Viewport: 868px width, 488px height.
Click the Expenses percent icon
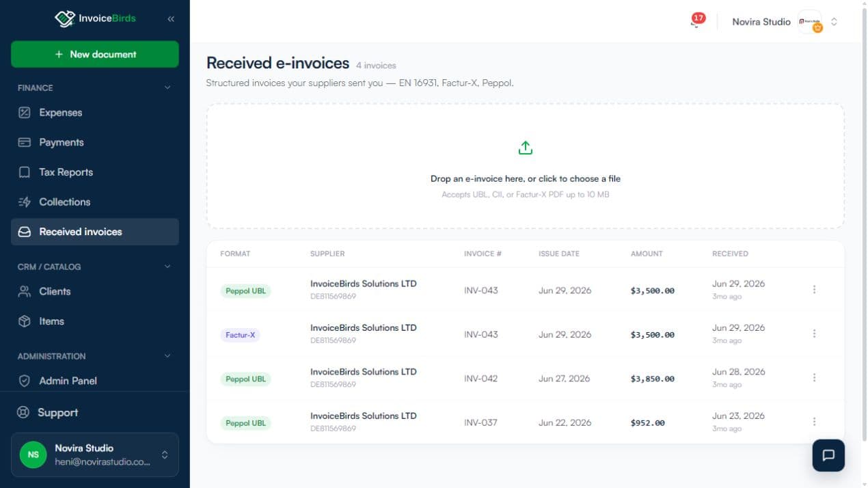click(x=25, y=113)
